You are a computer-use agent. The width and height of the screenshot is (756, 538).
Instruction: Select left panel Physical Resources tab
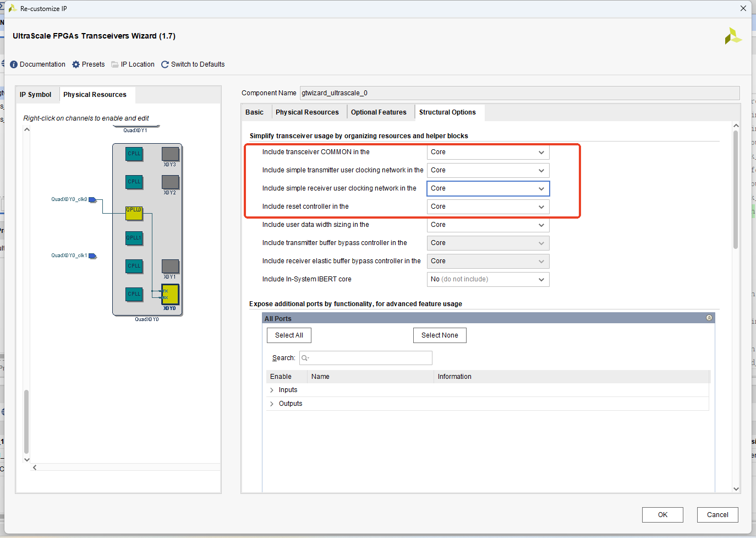click(x=95, y=95)
